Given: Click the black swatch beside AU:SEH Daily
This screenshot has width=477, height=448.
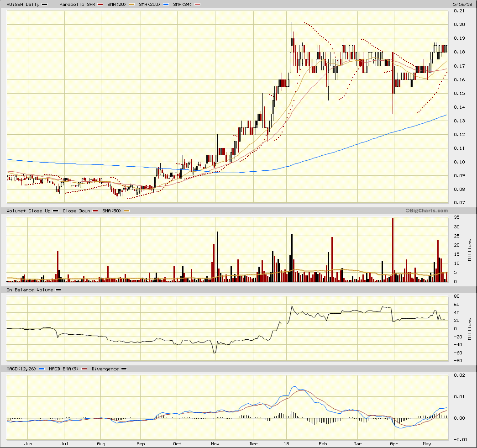Looking at the screenshot, I should tap(44, 5).
